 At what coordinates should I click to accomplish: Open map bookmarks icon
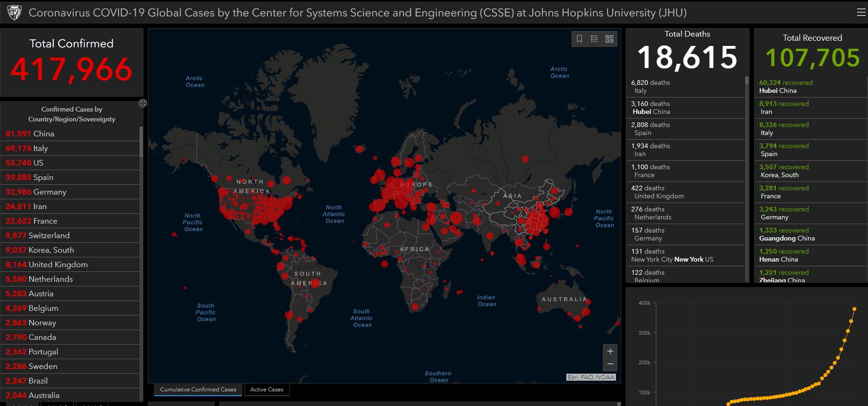[579, 39]
